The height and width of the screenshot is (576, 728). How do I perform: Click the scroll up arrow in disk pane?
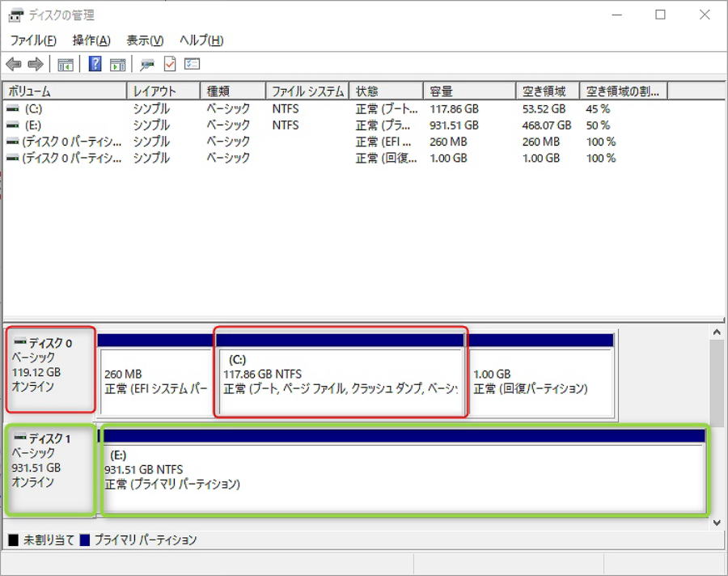717,332
